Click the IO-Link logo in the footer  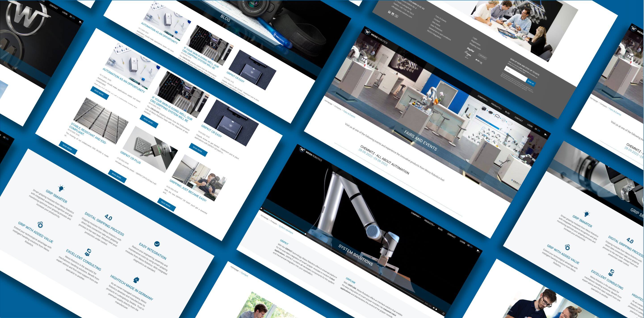[479, 61]
